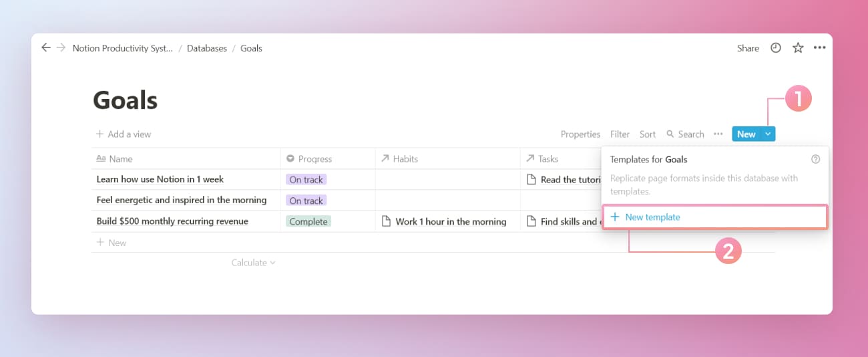The height and width of the screenshot is (357, 868).
Task: Go to Notion Productivity Syst... breadcrumb
Action: click(x=122, y=48)
